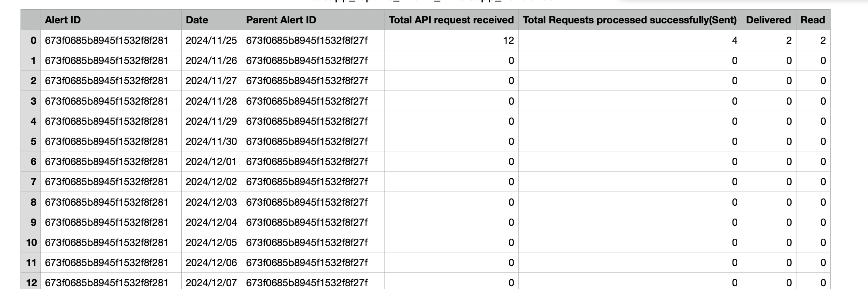Click the date cell 2024/11/30
868x289 pixels.
[211, 142]
